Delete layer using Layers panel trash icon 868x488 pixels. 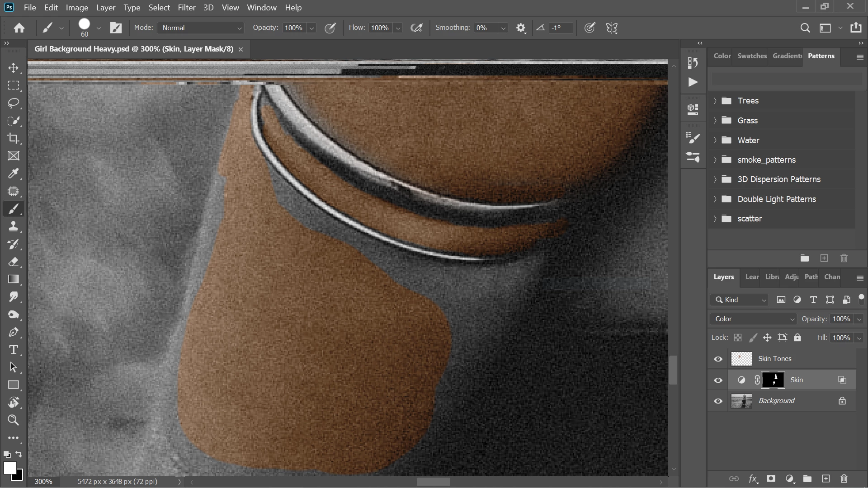(844, 479)
